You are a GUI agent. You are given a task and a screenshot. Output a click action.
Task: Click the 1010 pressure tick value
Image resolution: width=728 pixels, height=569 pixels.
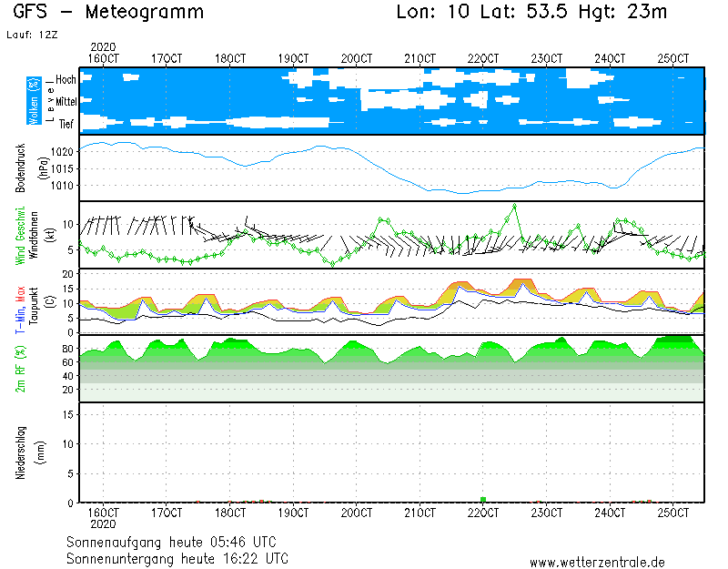(x=62, y=186)
